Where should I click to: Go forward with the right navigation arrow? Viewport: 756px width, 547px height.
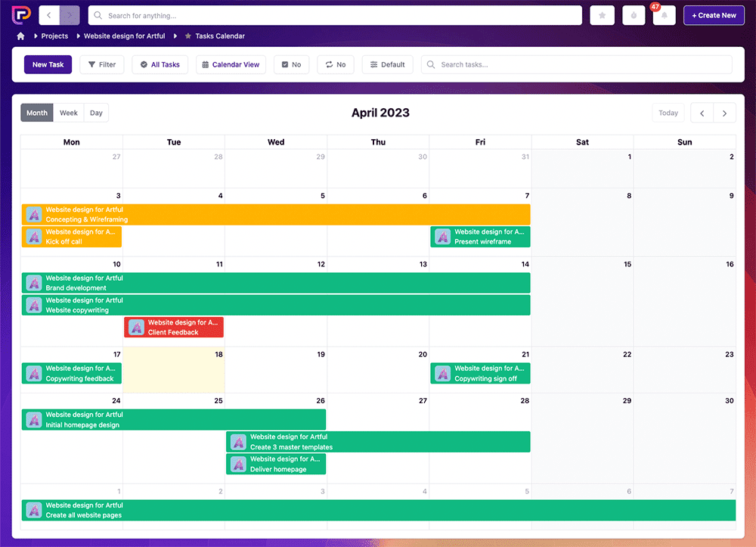tap(70, 15)
